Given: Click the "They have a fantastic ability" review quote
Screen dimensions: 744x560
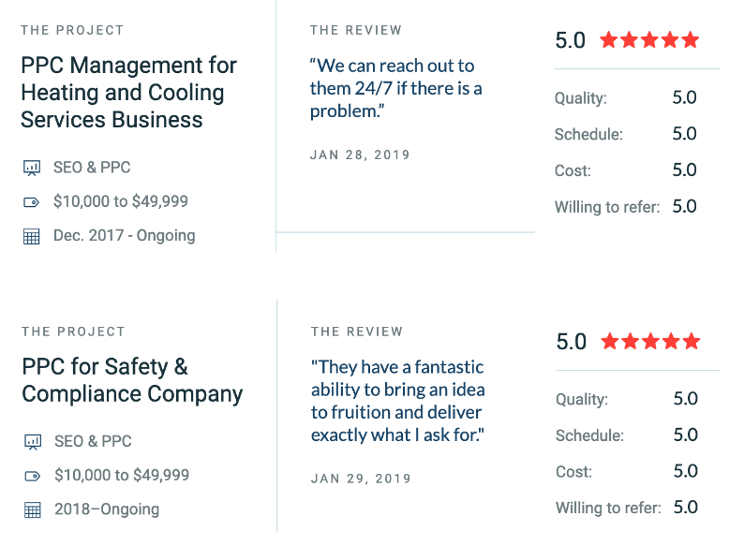Looking at the screenshot, I should (x=397, y=401).
